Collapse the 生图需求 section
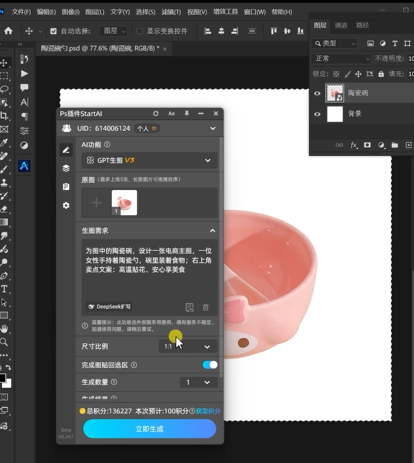The image size is (414, 463). tap(212, 231)
